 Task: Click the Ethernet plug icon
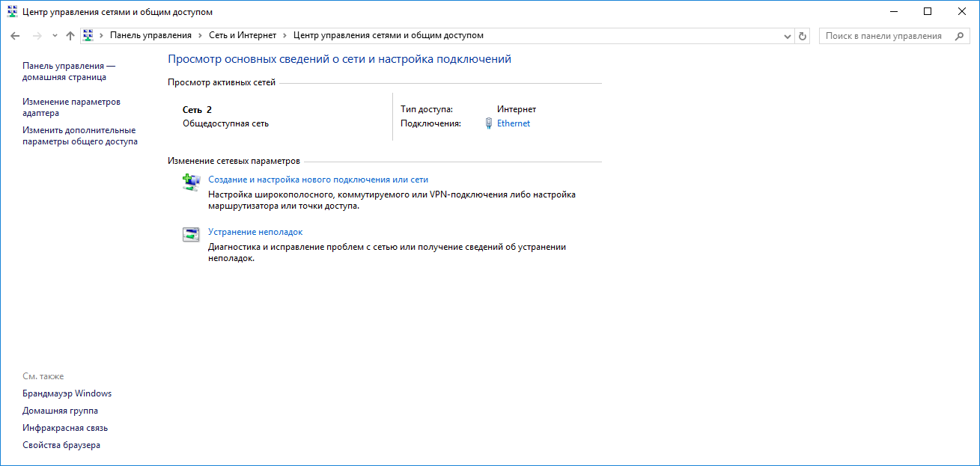tap(489, 124)
